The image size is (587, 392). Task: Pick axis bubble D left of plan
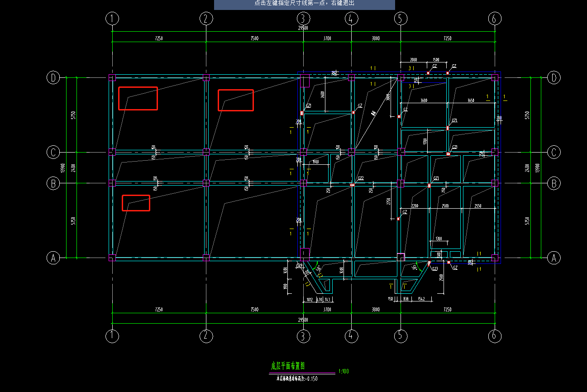[53, 78]
